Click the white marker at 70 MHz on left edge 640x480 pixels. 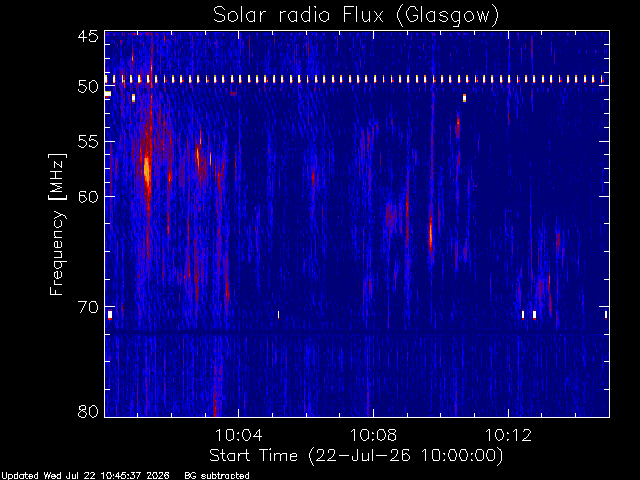110,314
